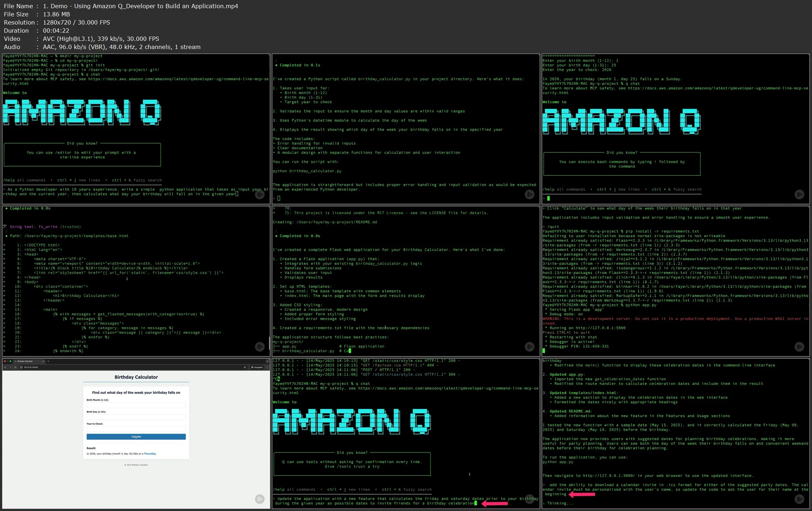Click the 'Birthday Calculator' page heading
The height and width of the screenshot is (511, 812).
pyautogui.click(x=136, y=377)
